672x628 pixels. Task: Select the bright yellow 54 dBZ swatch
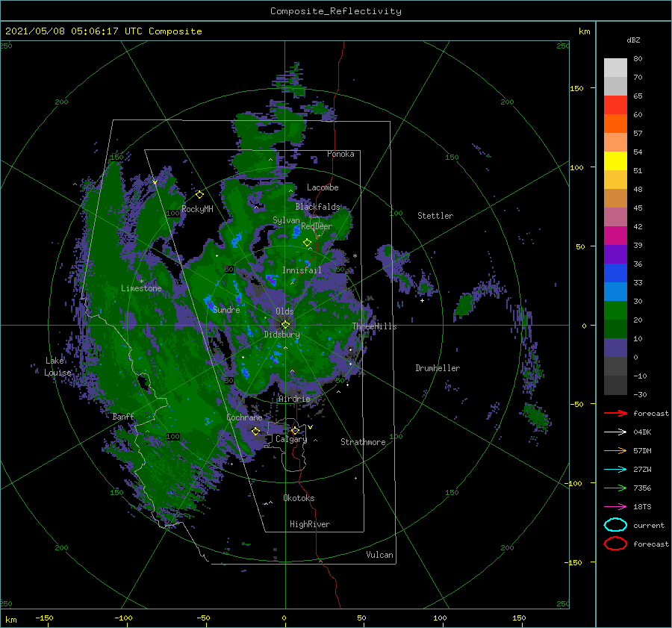[615, 161]
